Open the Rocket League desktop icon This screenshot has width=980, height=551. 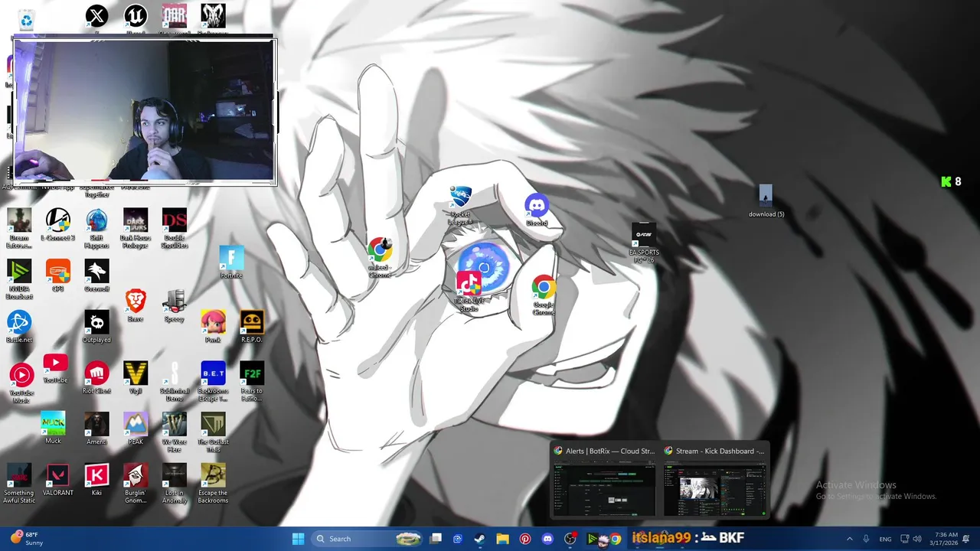tap(460, 205)
